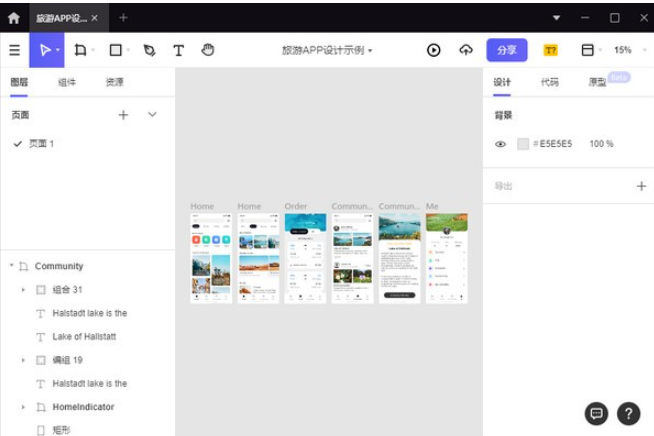Open the artboard tool dropdown arrow
This screenshot has width=654, height=436.
click(93, 50)
